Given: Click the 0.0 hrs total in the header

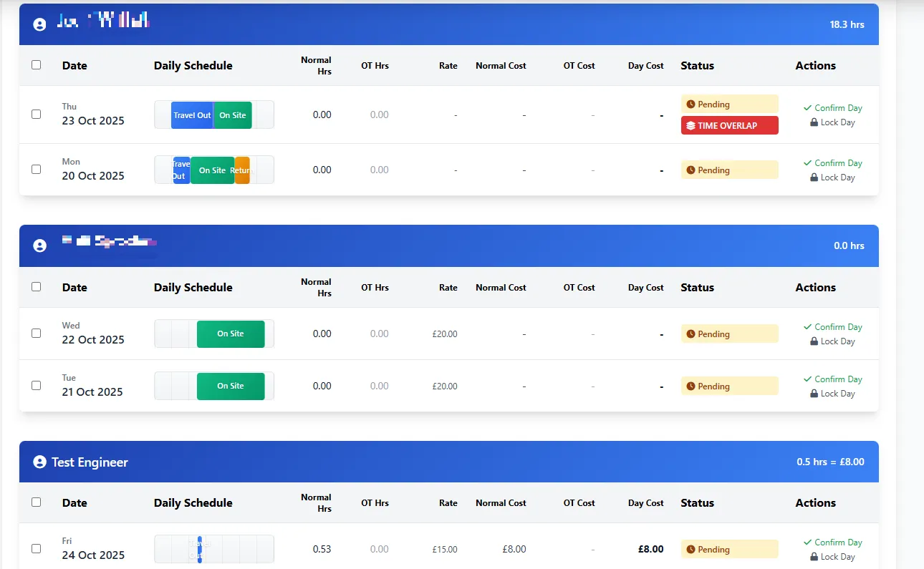Looking at the screenshot, I should click(849, 245).
